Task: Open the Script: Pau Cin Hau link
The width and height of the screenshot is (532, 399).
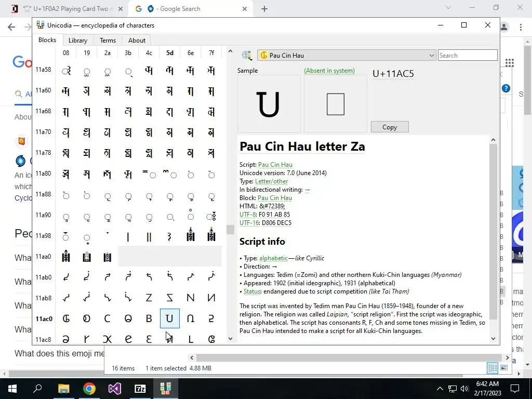Action: 275,165
